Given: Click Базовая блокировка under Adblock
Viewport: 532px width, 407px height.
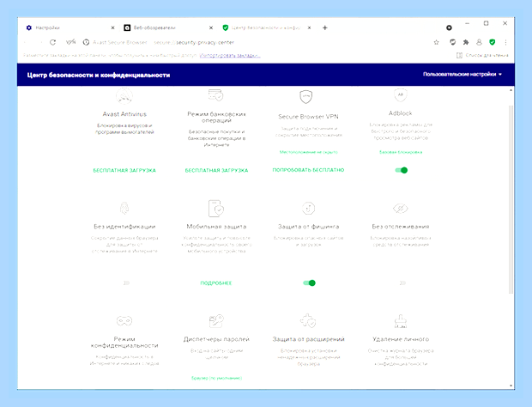Looking at the screenshot, I should [x=401, y=152].
